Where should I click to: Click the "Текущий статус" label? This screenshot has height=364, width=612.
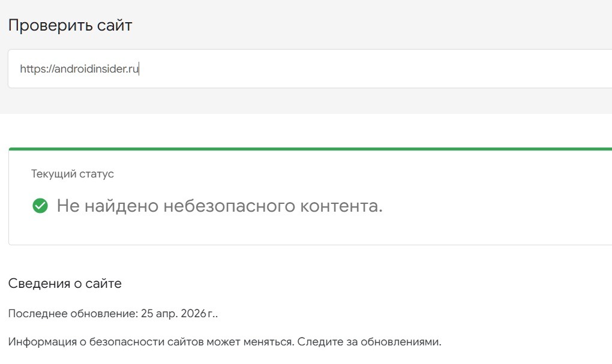click(73, 174)
